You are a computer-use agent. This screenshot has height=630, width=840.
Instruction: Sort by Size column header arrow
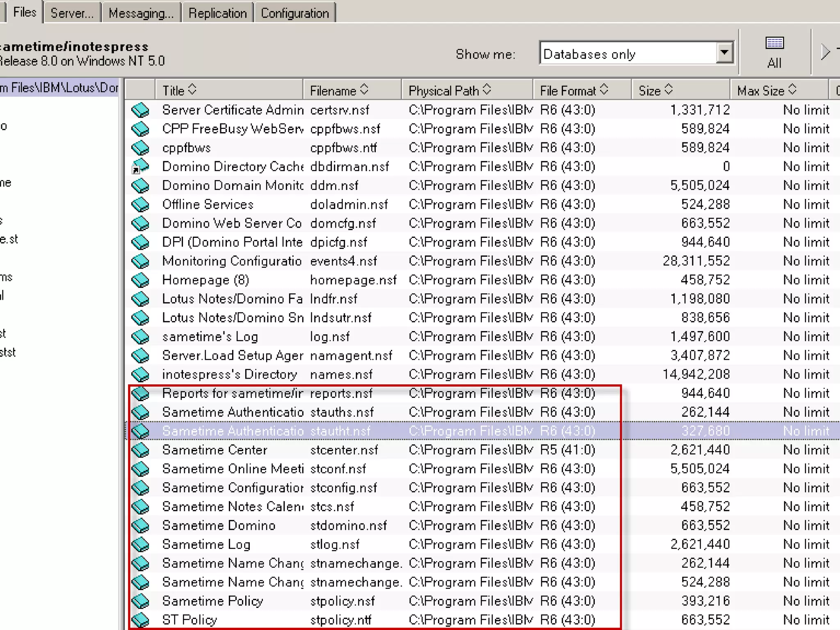pyautogui.click(x=669, y=89)
